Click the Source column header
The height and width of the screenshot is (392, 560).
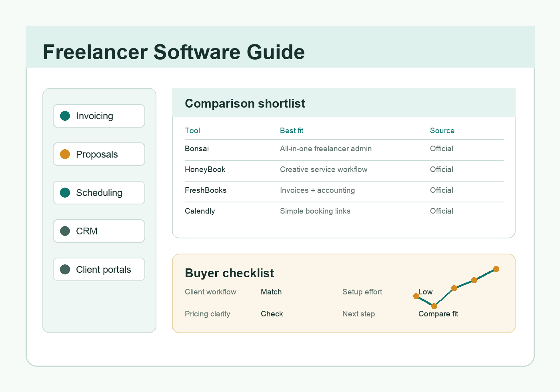click(x=442, y=131)
